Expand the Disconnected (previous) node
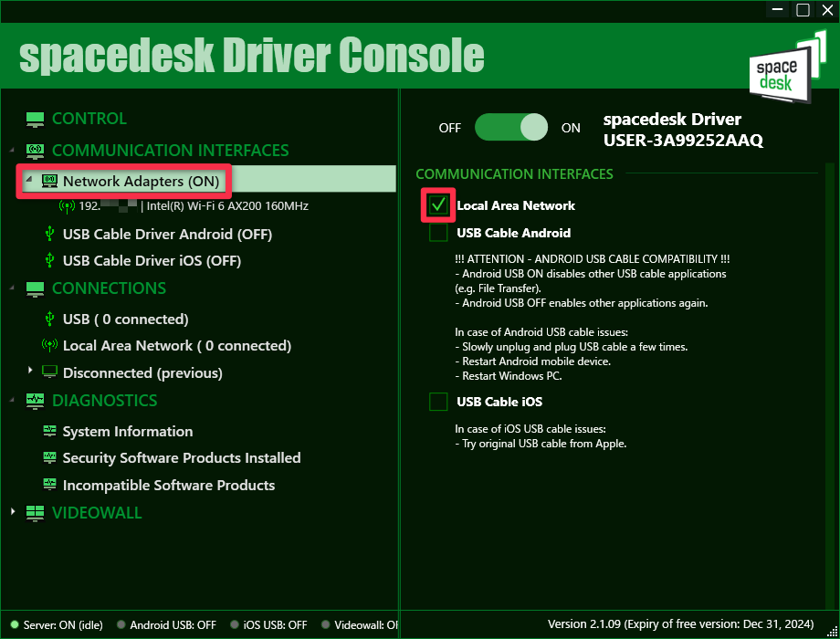The image size is (840, 639). click(x=30, y=370)
